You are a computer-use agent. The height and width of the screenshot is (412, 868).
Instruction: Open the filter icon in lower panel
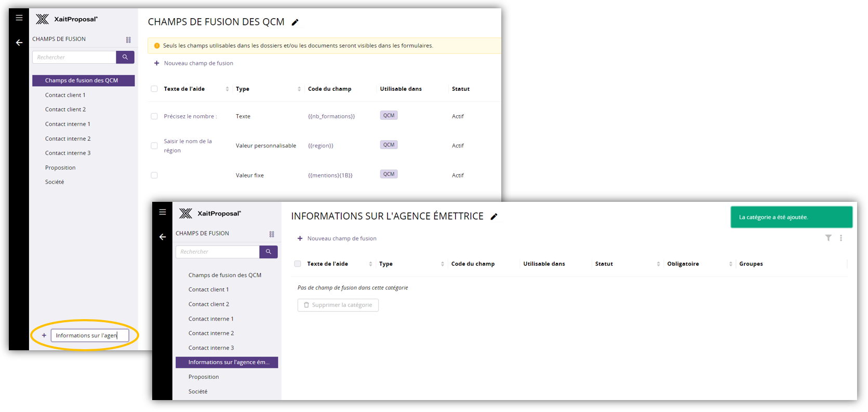click(x=828, y=238)
